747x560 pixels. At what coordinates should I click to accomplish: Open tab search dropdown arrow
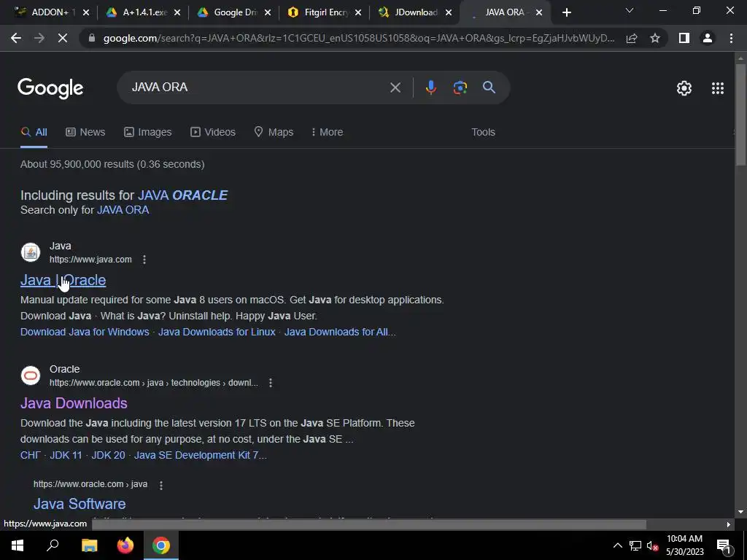tap(630, 10)
